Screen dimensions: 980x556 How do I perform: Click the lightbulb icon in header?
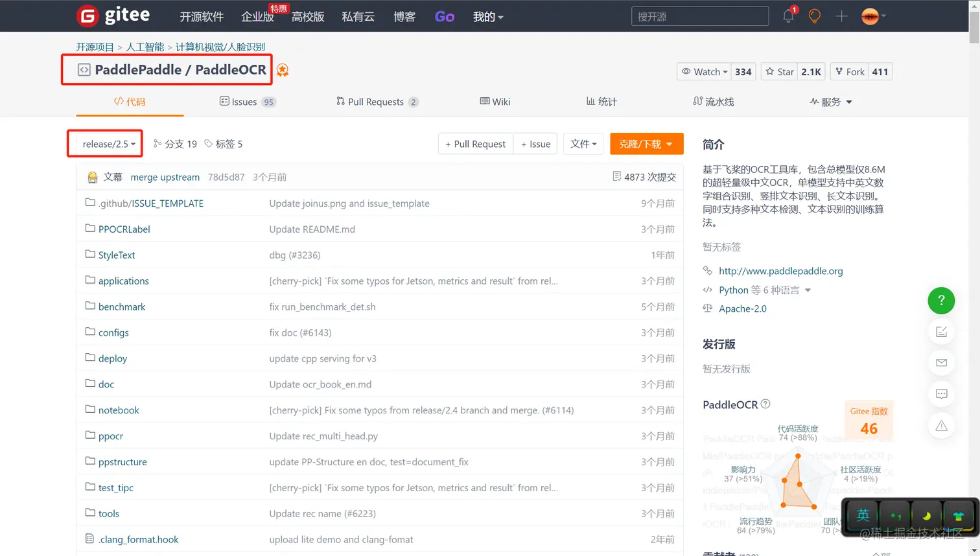815,16
